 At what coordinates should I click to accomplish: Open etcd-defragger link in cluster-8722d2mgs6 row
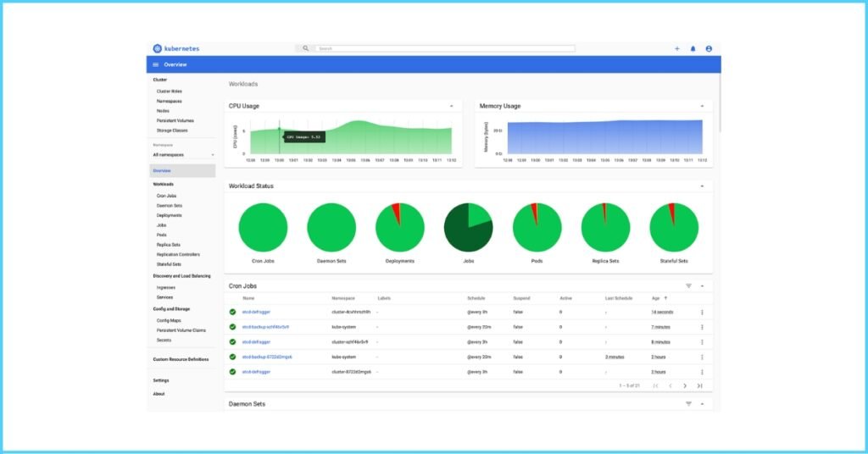(256, 372)
